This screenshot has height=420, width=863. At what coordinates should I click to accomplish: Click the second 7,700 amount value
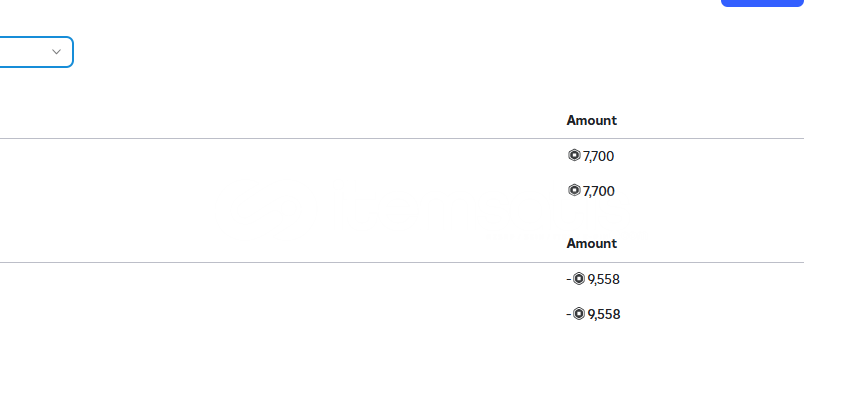[x=598, y=191]
